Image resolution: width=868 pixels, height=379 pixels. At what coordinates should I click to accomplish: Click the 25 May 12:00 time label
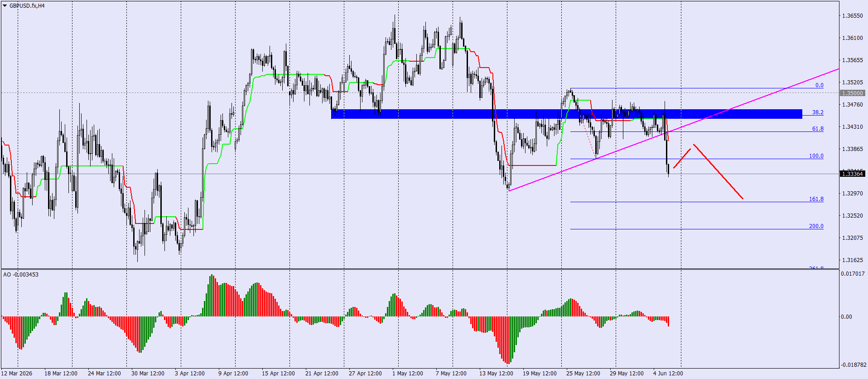click(x=583, y=374)
